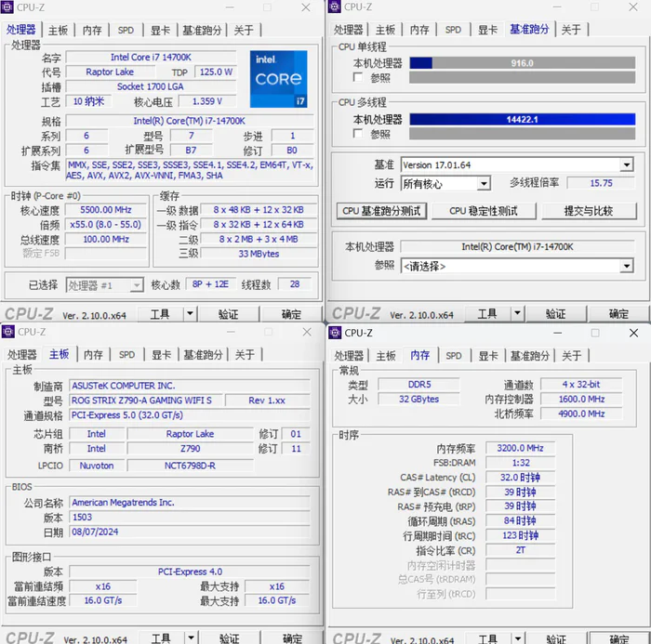This screenshot has height=644, width=651.
Task: Open 工具 dropdown arrow in processor window
Action: [x=190, y=314]
